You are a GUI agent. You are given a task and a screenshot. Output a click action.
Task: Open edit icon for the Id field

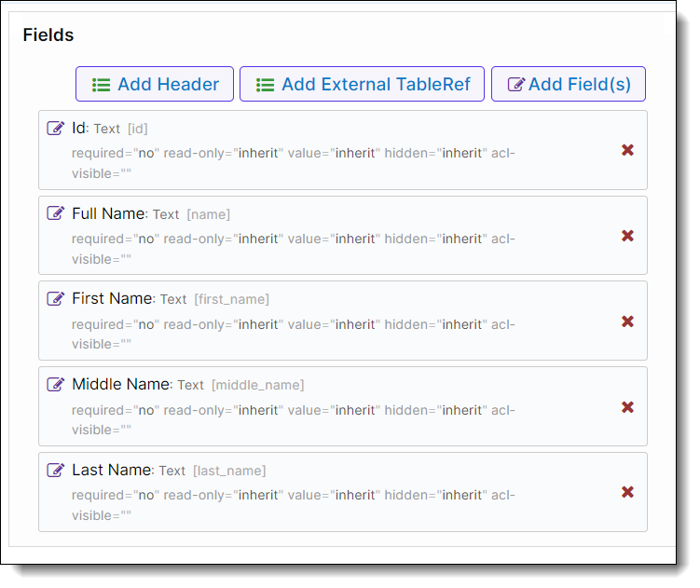tap(55, 129)
